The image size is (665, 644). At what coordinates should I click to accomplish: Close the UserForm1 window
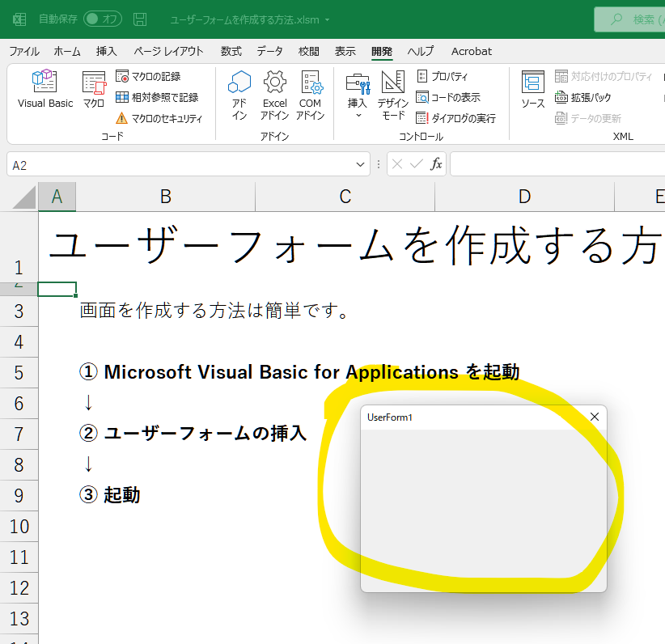595,417
